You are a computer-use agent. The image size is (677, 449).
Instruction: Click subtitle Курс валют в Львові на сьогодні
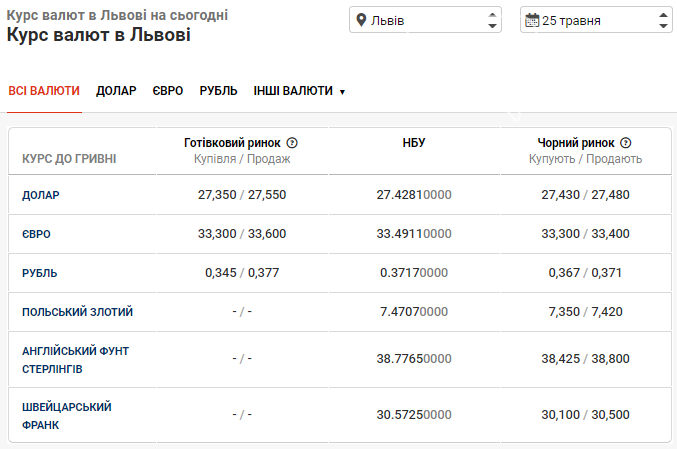click(x=117, y=15)
